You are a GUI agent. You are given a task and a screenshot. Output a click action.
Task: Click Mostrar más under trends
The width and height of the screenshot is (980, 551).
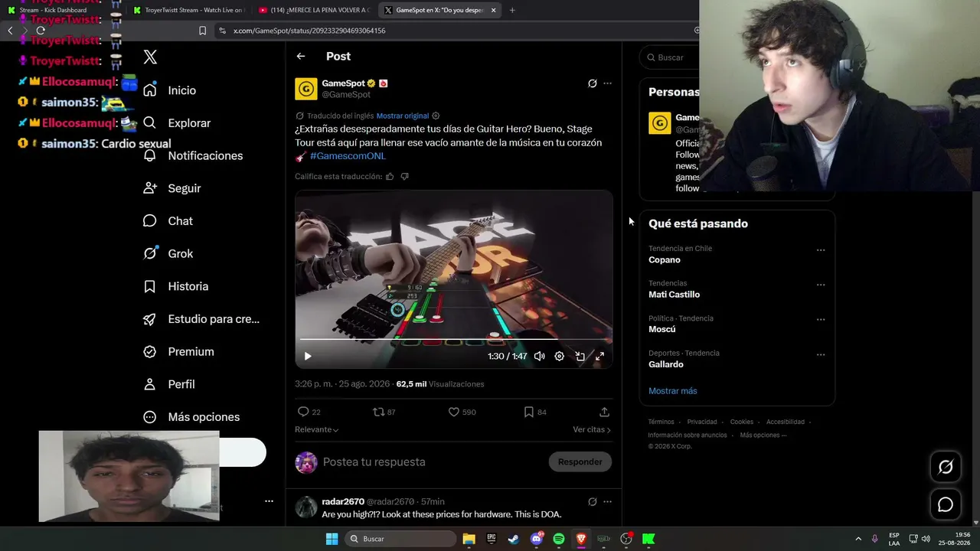[673, 391]
